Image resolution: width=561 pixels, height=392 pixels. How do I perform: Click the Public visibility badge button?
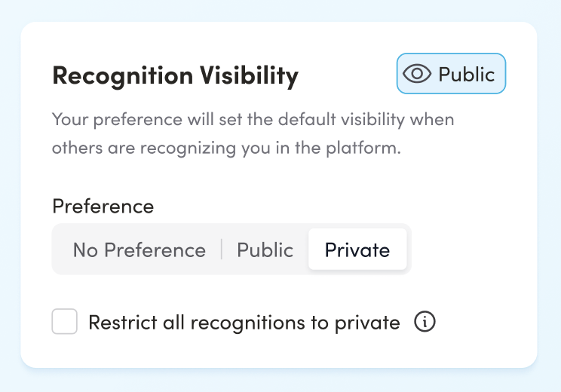(x=451, y=74)
